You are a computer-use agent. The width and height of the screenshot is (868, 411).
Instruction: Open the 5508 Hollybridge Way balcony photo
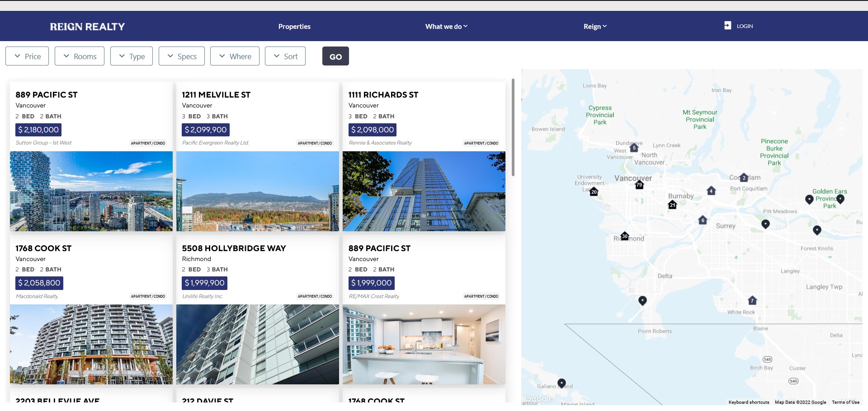tap(258, 344)
